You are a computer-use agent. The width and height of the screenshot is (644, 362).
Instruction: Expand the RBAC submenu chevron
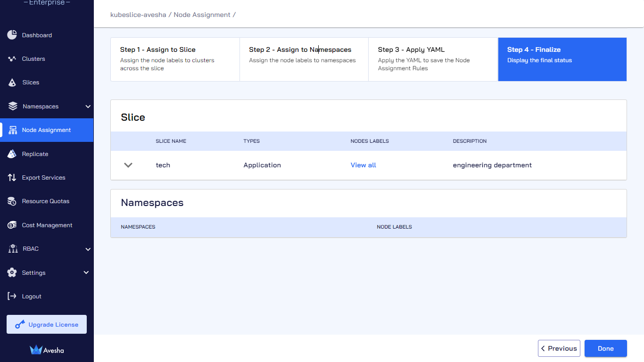[88, 249]
